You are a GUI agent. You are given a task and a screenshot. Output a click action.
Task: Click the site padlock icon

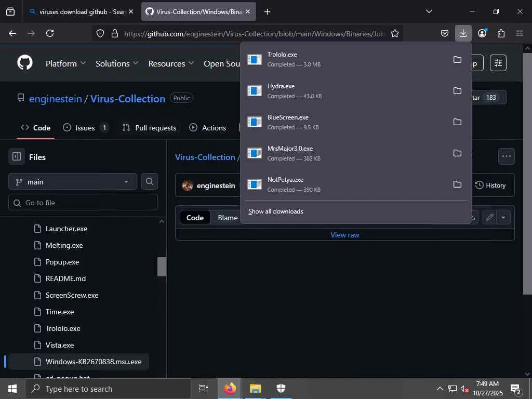click(x=115, y=33)
